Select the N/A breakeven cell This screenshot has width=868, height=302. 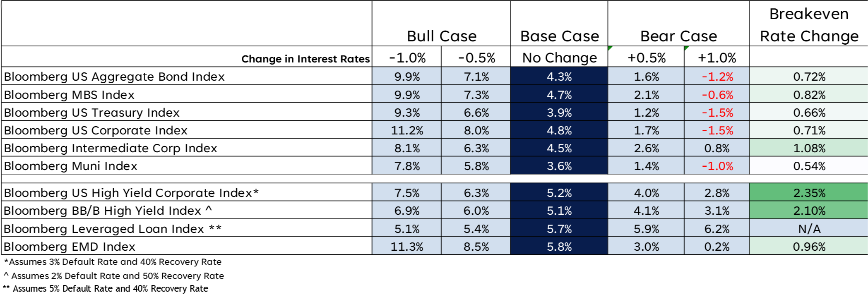pos(809,229)
